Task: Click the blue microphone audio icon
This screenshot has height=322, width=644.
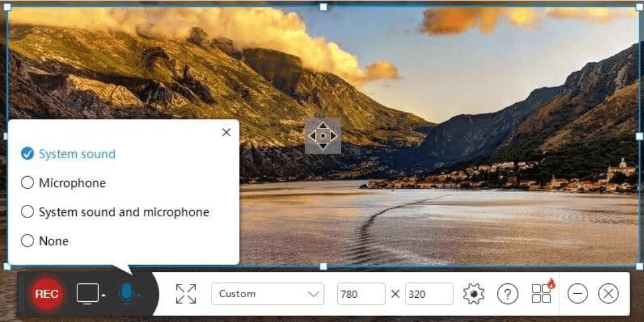Action: click(x=126, y=293)
